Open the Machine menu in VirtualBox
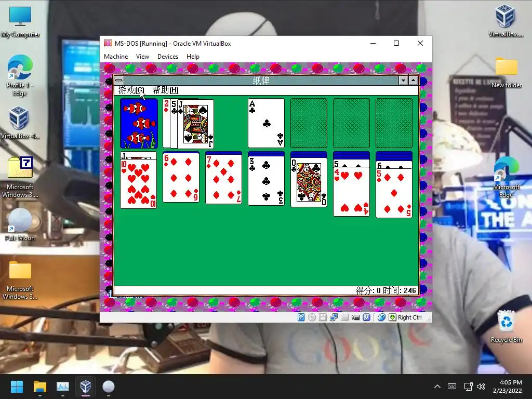The width and height of the screenshot is (532, 399). click(x=116, y=57)
